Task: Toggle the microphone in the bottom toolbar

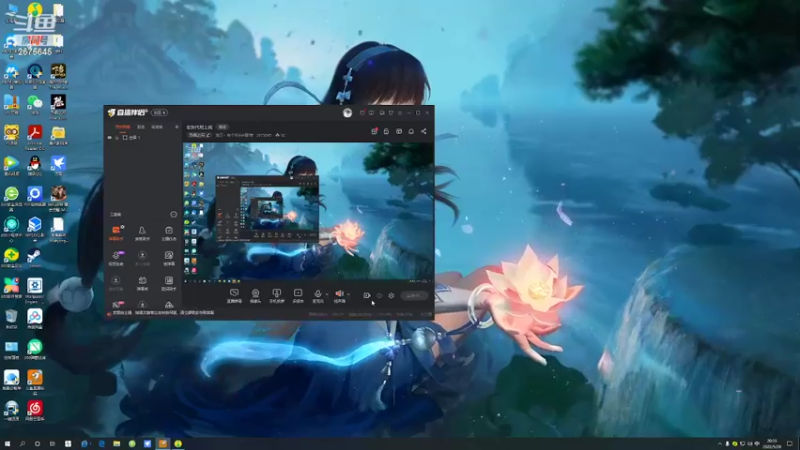Action: (x=318, y=295)
